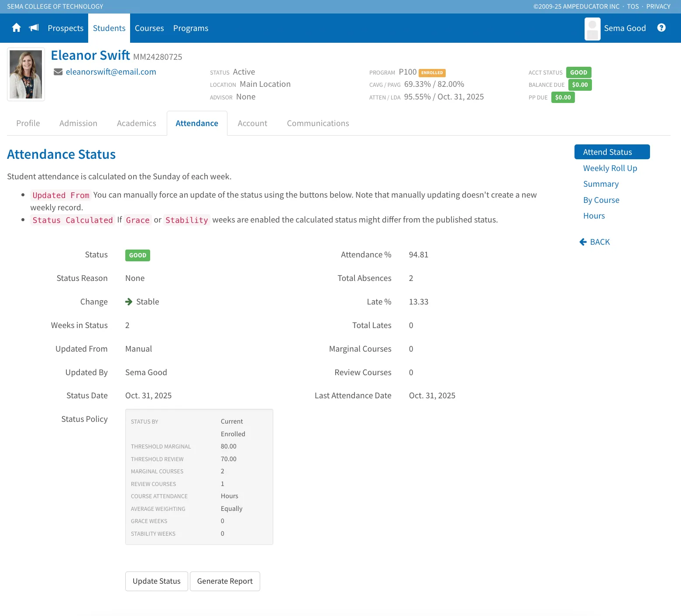This screenshot has width=681, height=616.
Task: Switch to the Profile tab
Action: [x=28, y=123]
